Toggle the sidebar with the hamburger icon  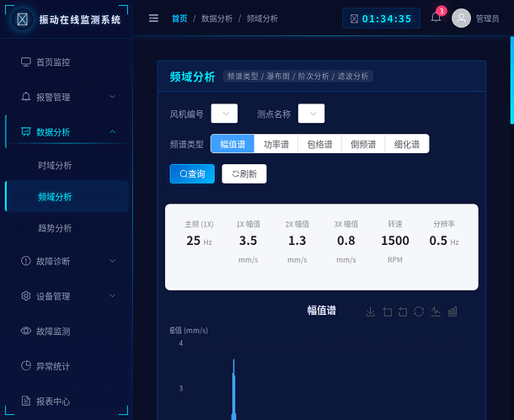[x=153, y=19]
